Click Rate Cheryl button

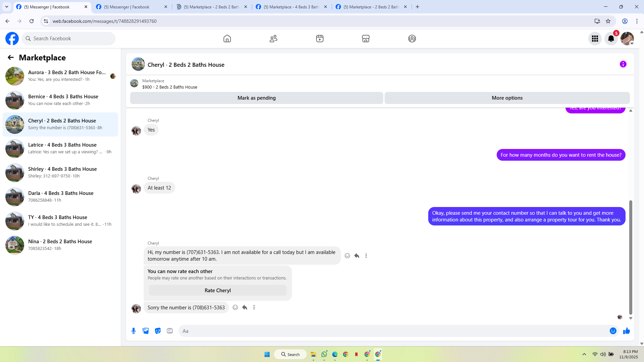(x=218, y=291)
